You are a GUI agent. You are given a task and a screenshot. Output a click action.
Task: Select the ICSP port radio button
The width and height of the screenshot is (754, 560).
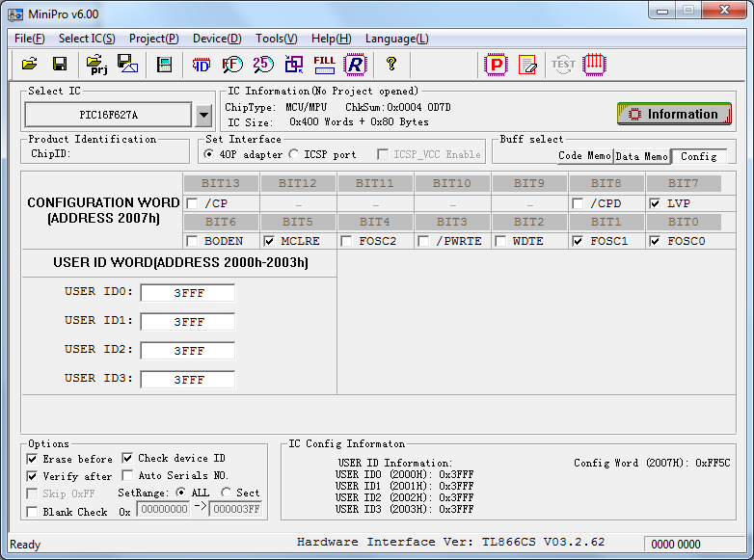294,154
